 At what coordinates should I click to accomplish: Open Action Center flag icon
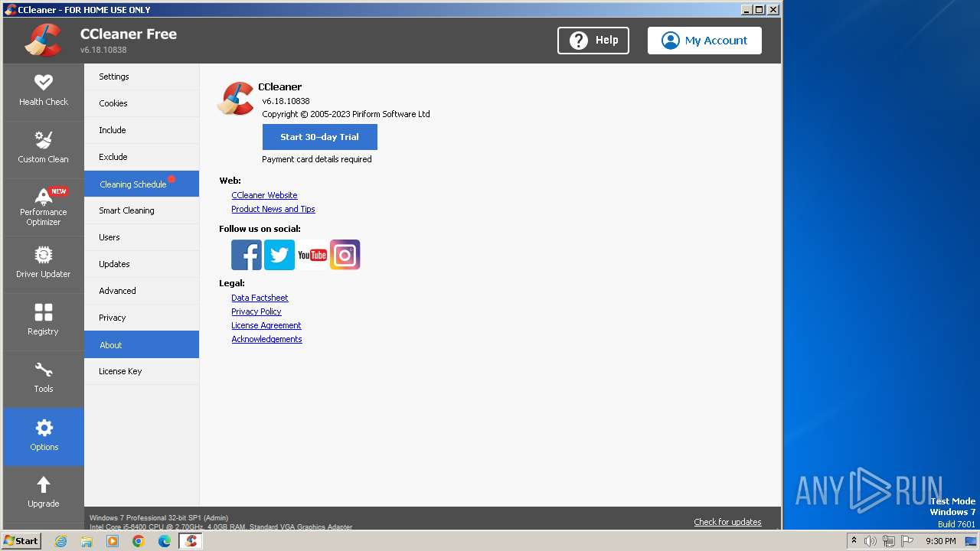907,541
